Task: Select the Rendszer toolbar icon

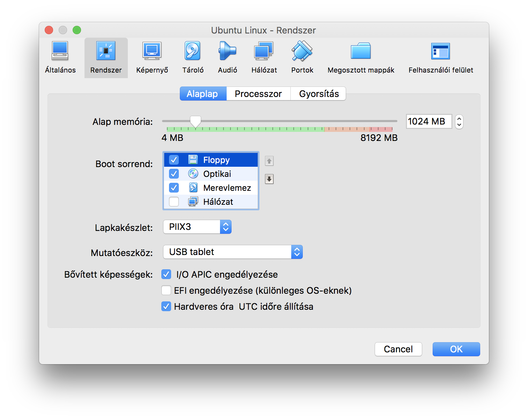Action: tap(106, 58)
